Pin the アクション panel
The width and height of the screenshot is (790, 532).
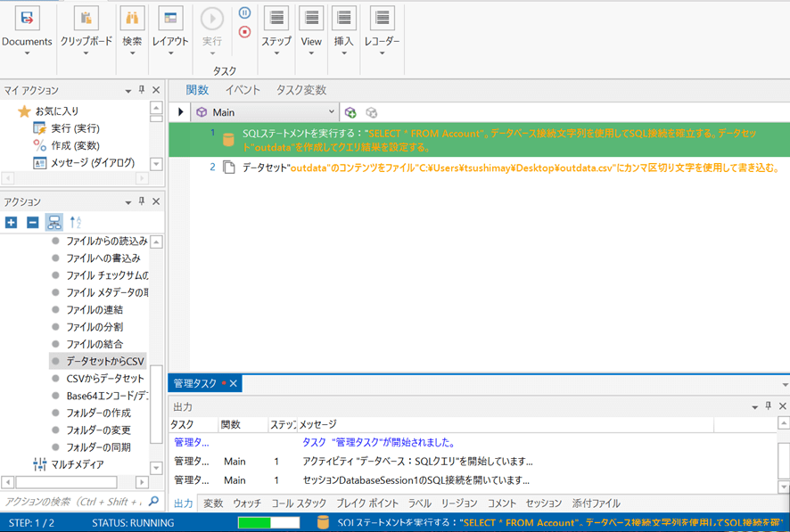coord(142,202)
